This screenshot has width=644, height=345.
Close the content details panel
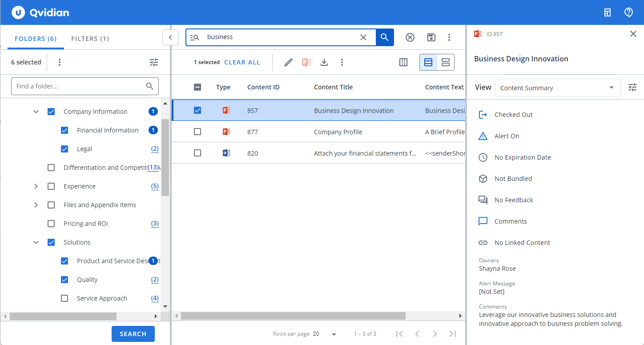pyautogui.click(x=633, y=34)
